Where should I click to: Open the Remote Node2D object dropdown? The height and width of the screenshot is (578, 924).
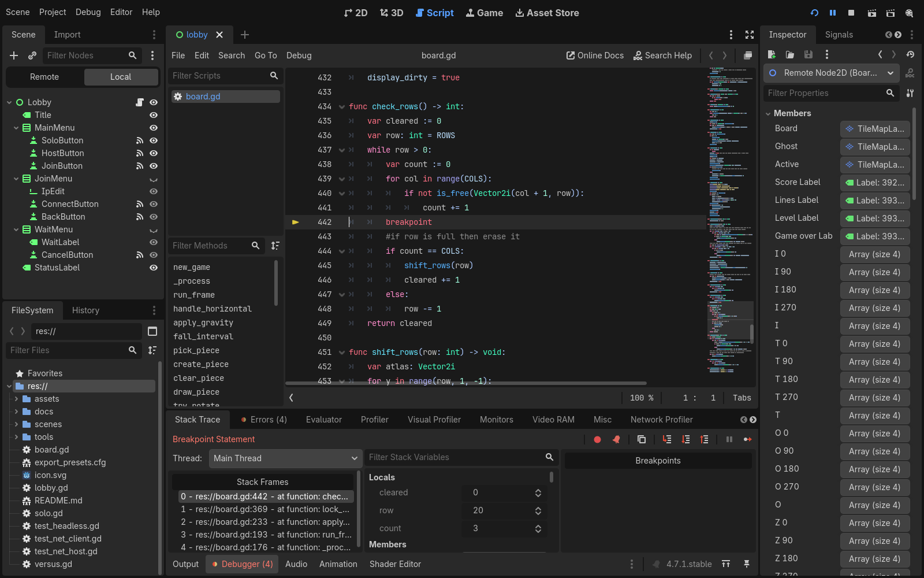point(831,73)
